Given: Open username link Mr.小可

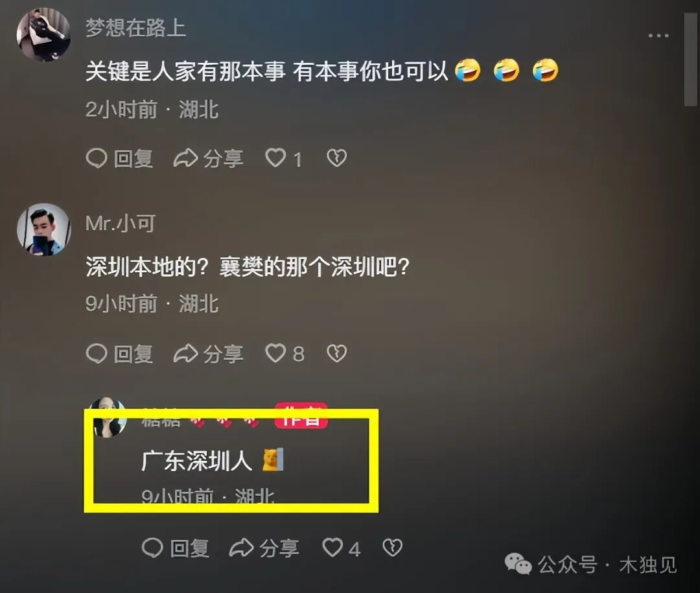Looking at the screenshot, I should pyautogui.click(x=121, y=223).
